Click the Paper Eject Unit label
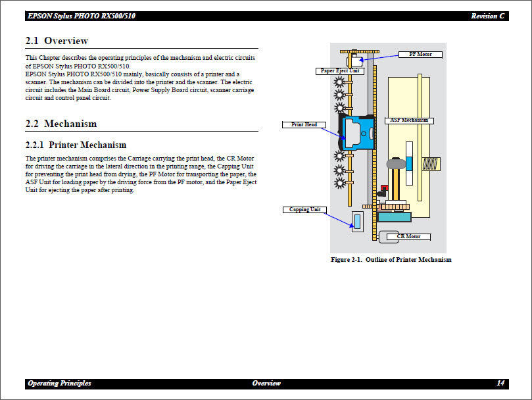The width and height of the screenshot is (532, 400). coord(341,69)
